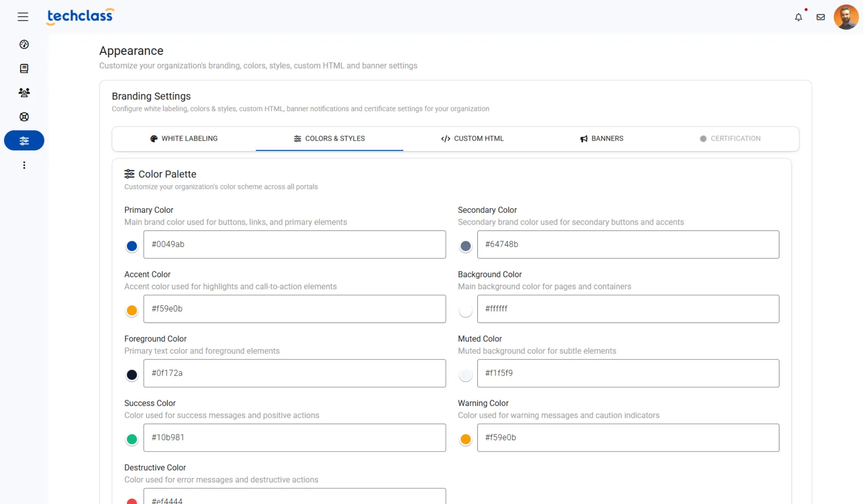Switch to the Custom HTML tab
This screenshot has height=504, width=863.
coord(472,138)
